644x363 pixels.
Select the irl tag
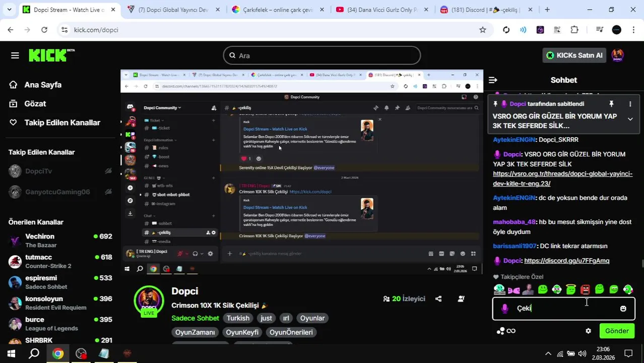click(286, 318)
